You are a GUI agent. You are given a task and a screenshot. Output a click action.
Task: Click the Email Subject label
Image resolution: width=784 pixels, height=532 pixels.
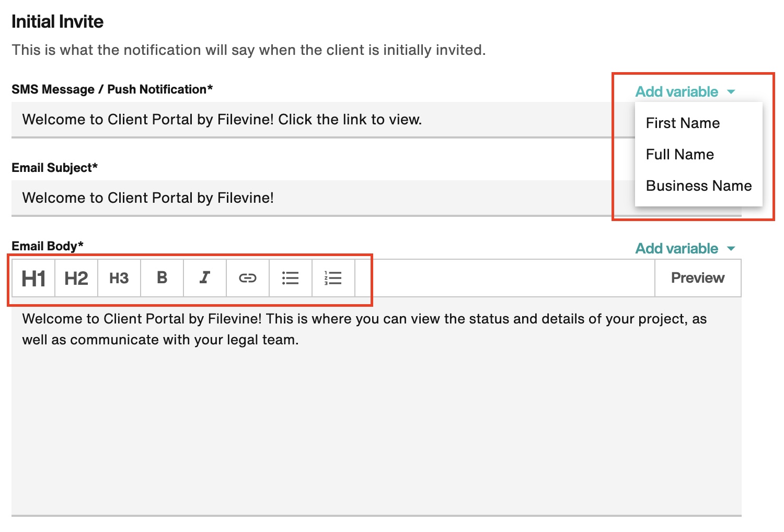(x=54, y=168)
